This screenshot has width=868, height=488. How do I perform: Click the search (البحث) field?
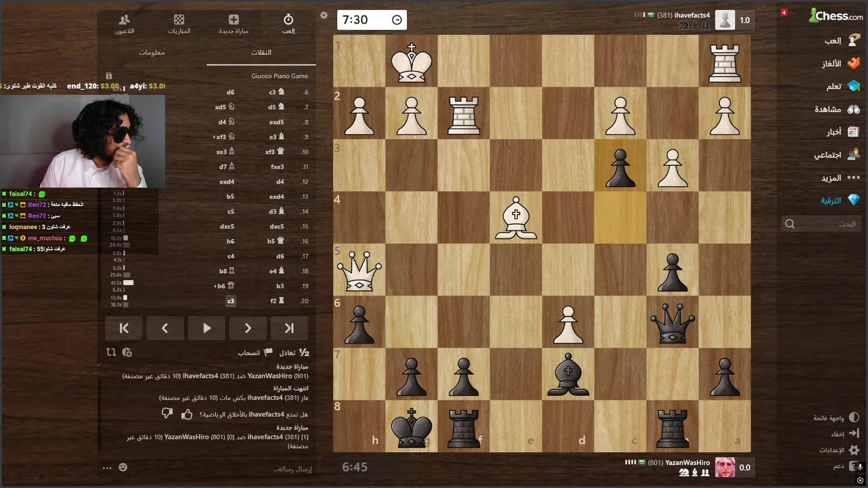tap(821, 224)
